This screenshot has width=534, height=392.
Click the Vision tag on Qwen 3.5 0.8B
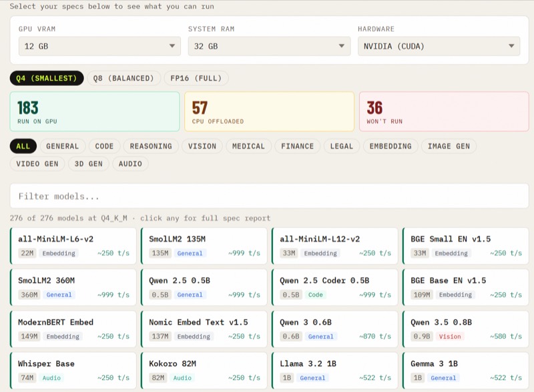pyautogui.click(x=450, y=337)
